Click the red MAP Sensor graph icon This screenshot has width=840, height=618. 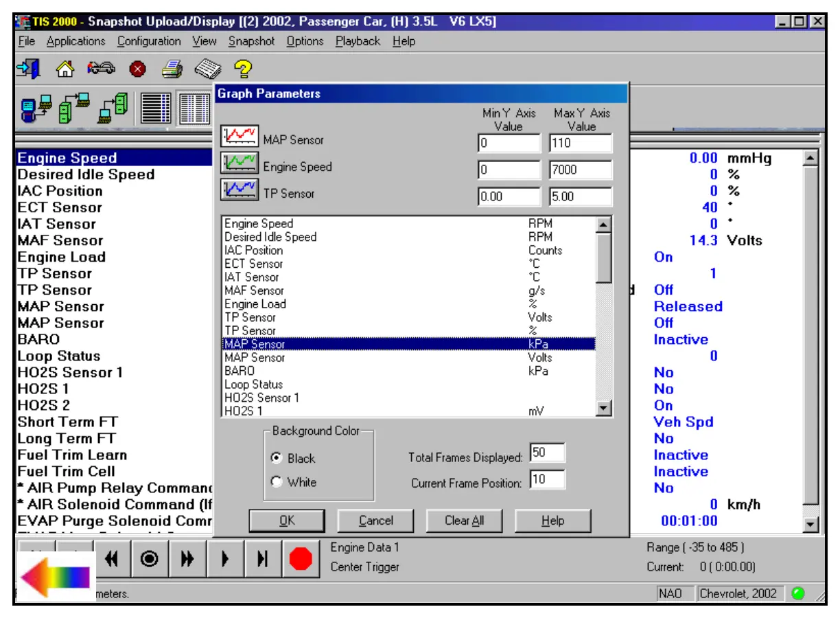239,136
